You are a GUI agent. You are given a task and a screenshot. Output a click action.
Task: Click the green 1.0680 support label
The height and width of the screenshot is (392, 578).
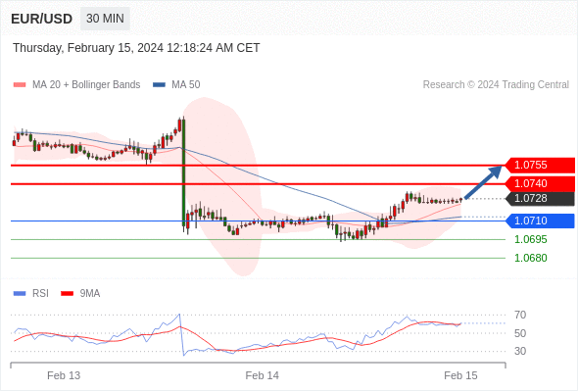point(530,258)
